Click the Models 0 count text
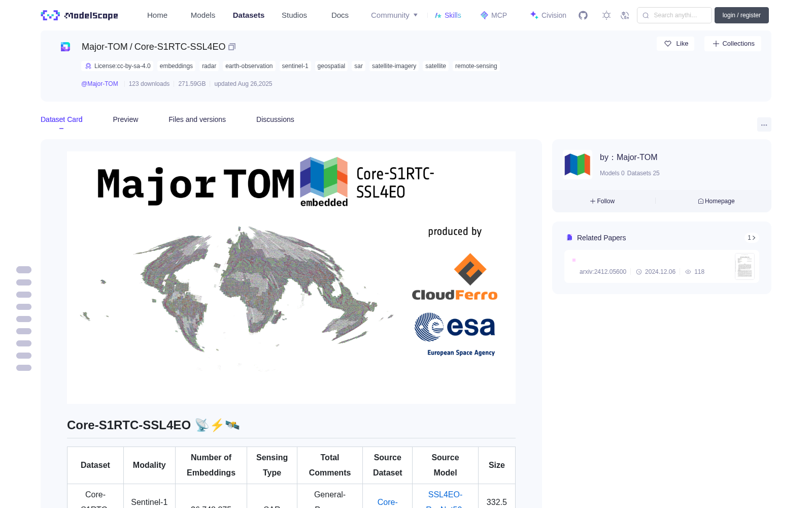The width and height of the screenshot is (812, 508). click(x=612, y=173)
